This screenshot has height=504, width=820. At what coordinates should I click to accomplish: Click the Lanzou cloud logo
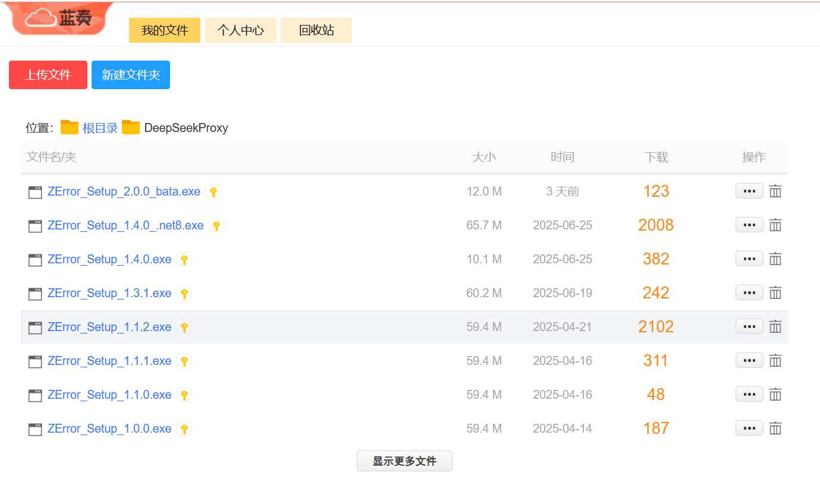[59, 19]
